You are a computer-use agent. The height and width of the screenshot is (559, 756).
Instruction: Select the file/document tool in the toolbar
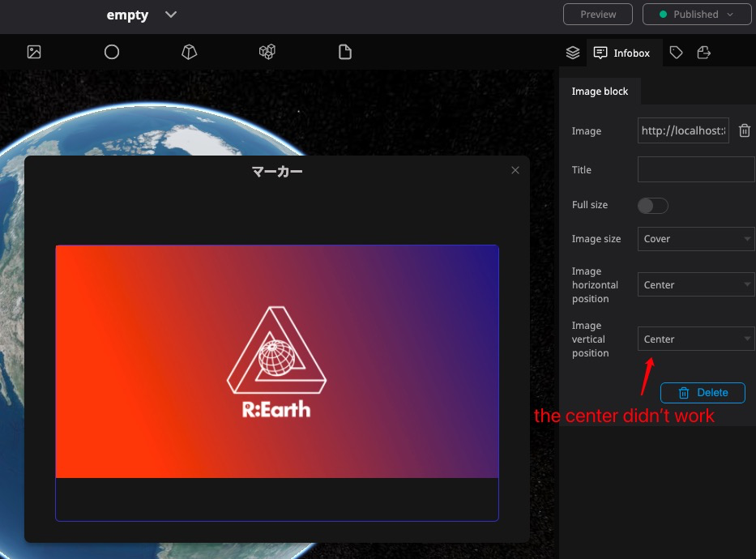click(x=344, y=51)
